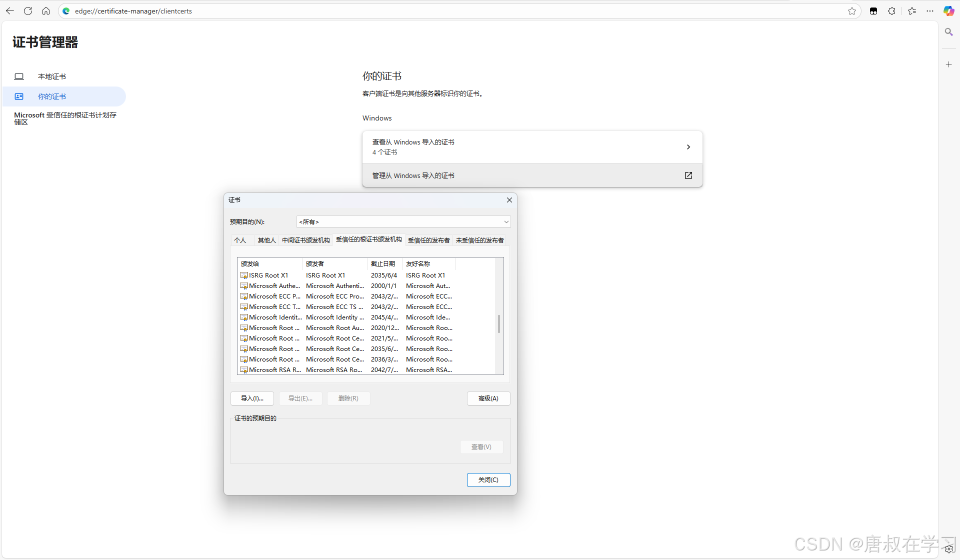
Task: Click the 导出(E)... button
Action: pos(300,398)
